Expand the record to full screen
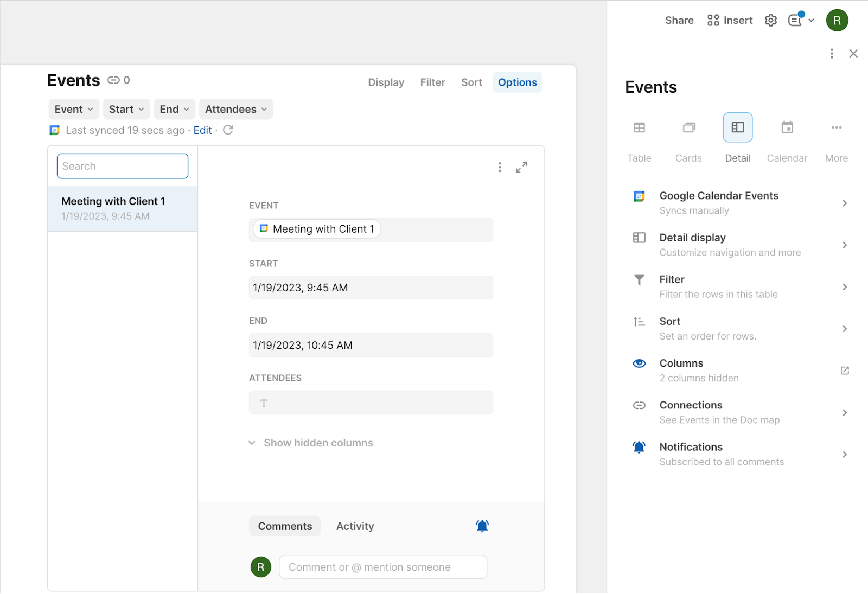The width and height of the screenshot is (868, 594). click(521, 168)
